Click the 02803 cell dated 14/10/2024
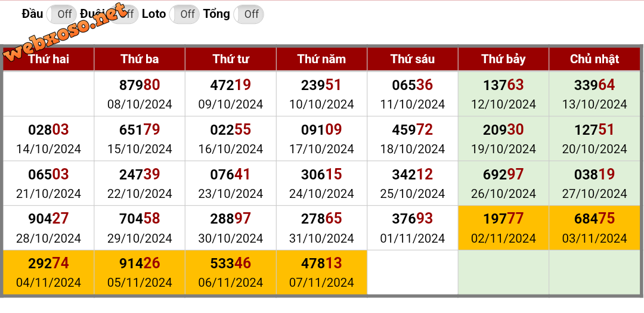 click(48, 138)
